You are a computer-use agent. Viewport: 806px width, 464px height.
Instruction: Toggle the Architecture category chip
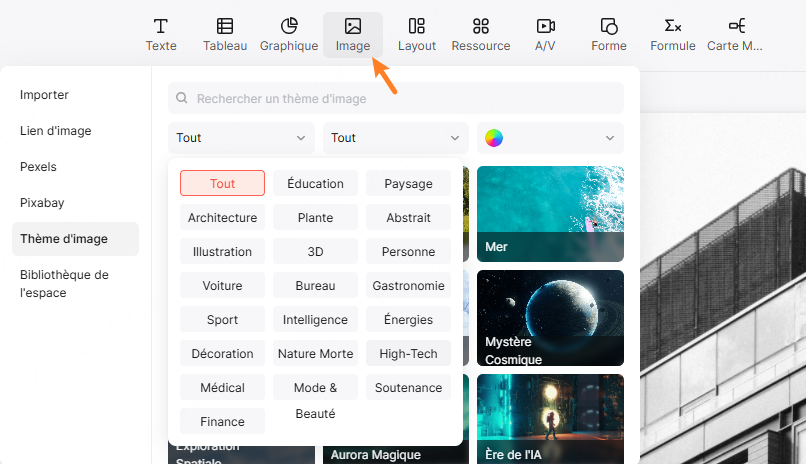click(222, 218)
